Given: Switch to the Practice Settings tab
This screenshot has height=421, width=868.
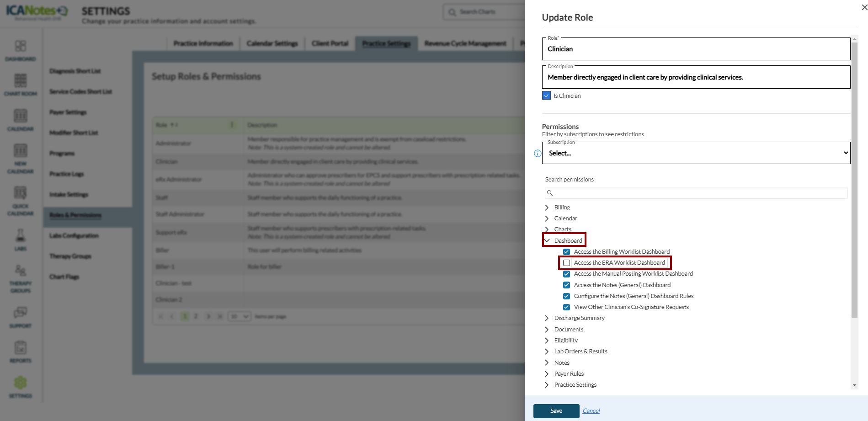Looking at the screenshot, I should click(387, 43).
